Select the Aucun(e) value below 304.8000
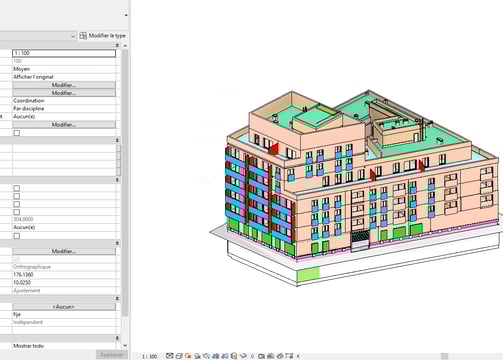The width and height of the screenshot is (503, 360). coord(64,227)
